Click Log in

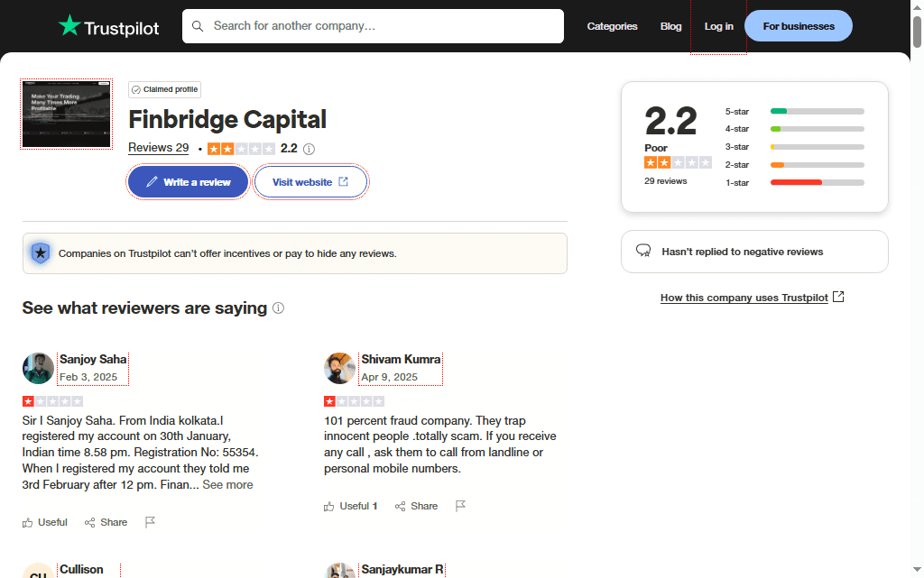click(x=719, y=26)
